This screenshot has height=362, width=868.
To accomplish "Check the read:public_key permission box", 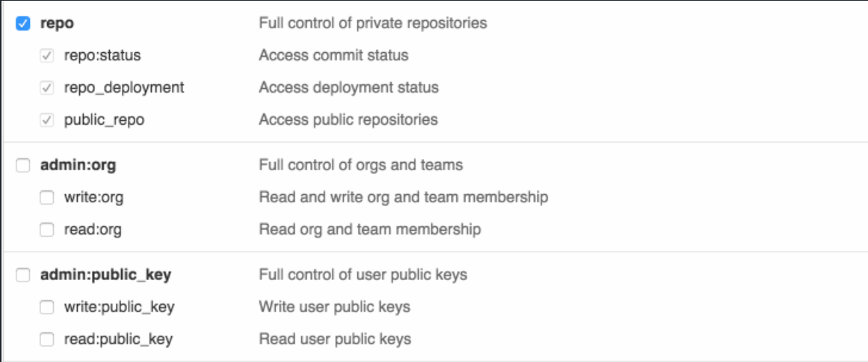I will point(47,340).
